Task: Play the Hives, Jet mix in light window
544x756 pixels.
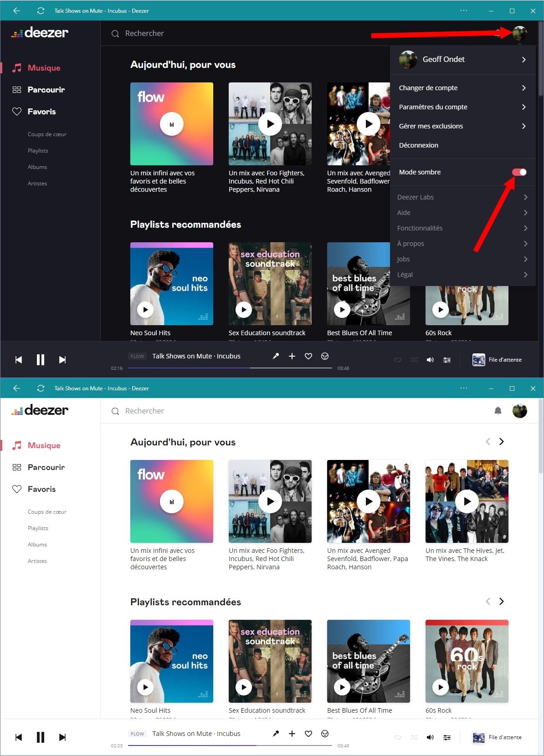Action: point(467,501)
